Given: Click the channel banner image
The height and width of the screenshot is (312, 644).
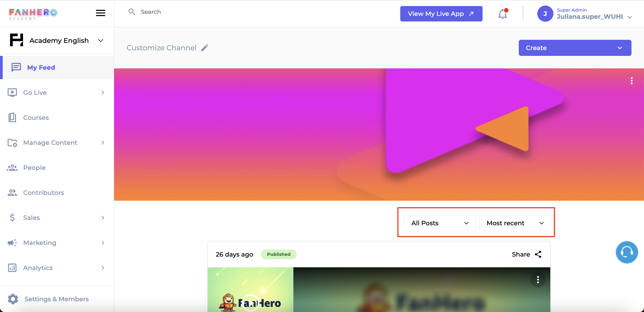Looking at the screenshot, I should pyautogui.click(x=379, y=134).
